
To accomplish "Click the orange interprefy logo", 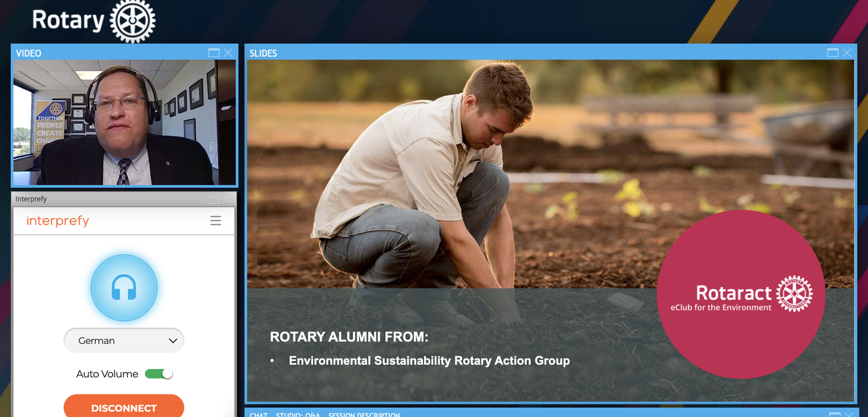I will click(58, 220).
